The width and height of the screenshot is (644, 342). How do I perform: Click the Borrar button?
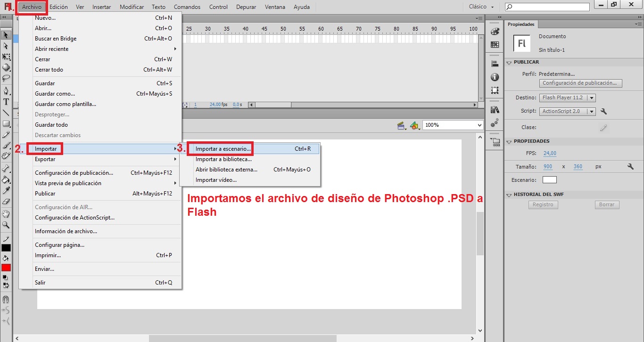pyautogui.click(x=607, y=204)
